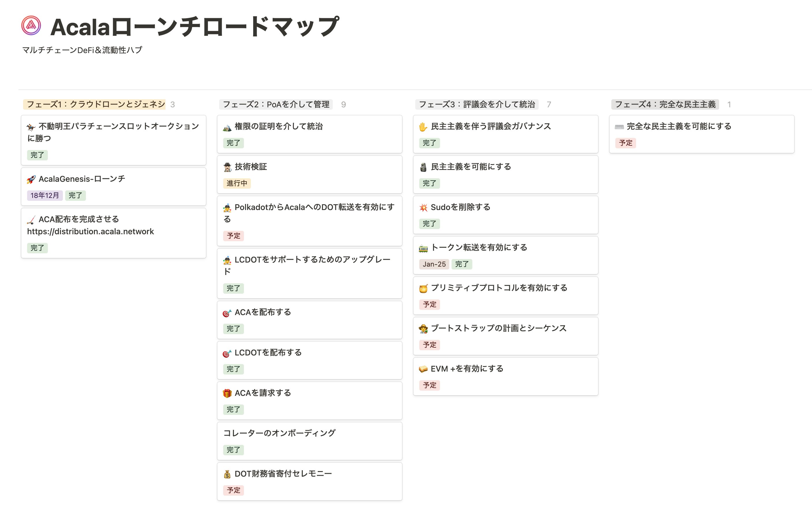Click the 完了 tag on 不動明王パラチェーン card

pyautogui.click(x=37, y=155)
